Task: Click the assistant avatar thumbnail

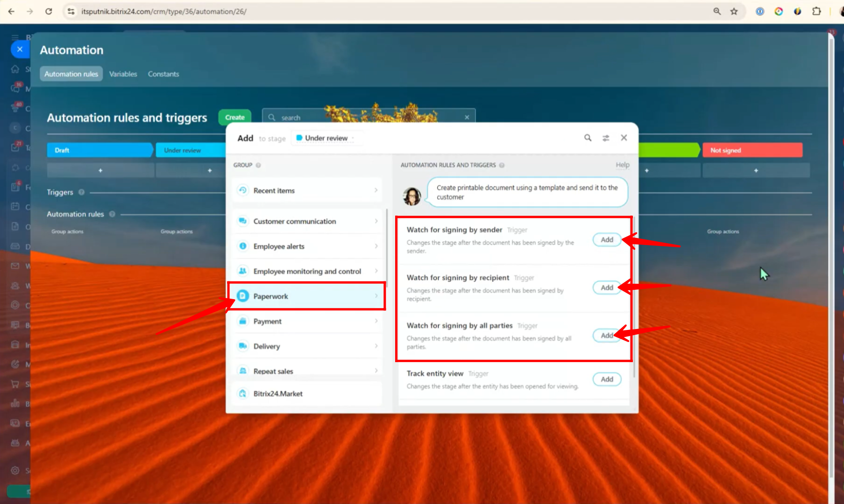Action: pyautogui.click(x=412, y=196)
